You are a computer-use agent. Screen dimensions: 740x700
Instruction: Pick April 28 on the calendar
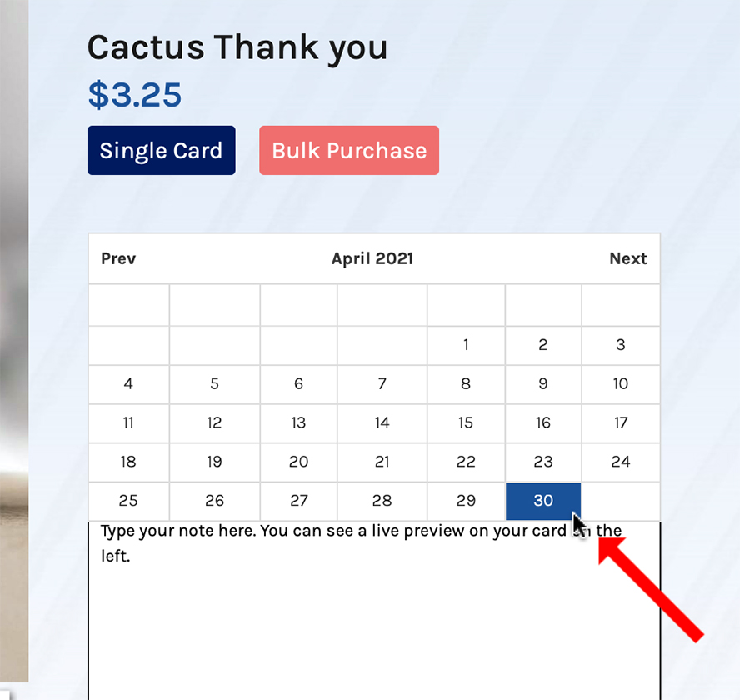[382, 501]
